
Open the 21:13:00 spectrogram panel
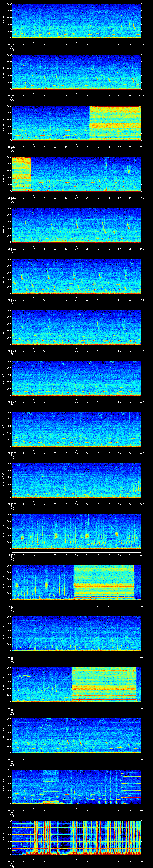pyautogui.click(x=76, y=327)
